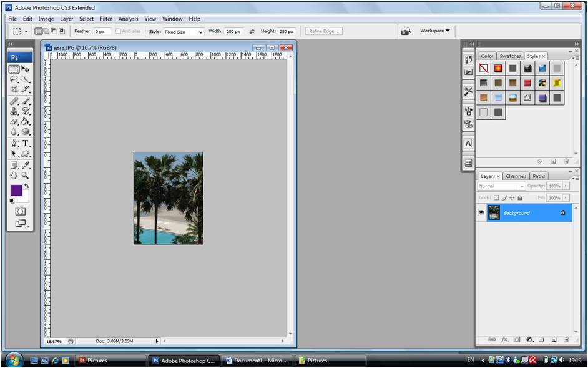Image resolution: width=588 pixels, height=368 pixels.
Task: Choose the Hand tool
Action: (x=14, y=176)
